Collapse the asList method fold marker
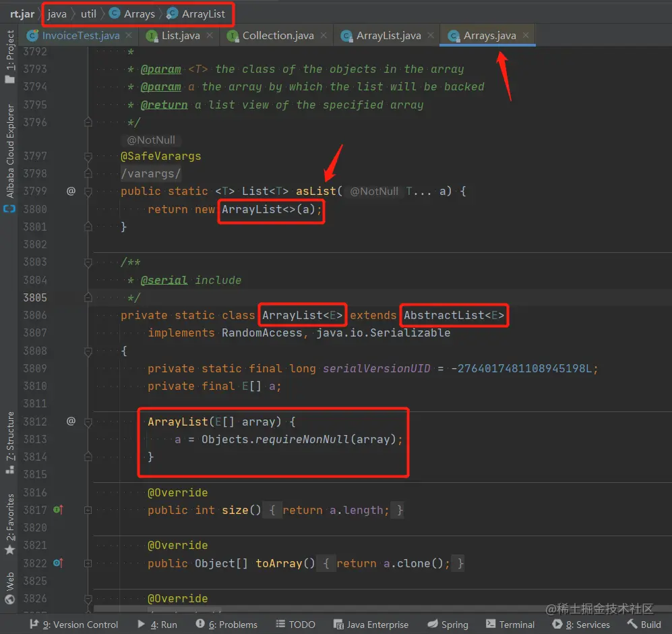The image size is (672, 634). click(x=88, y=192)
